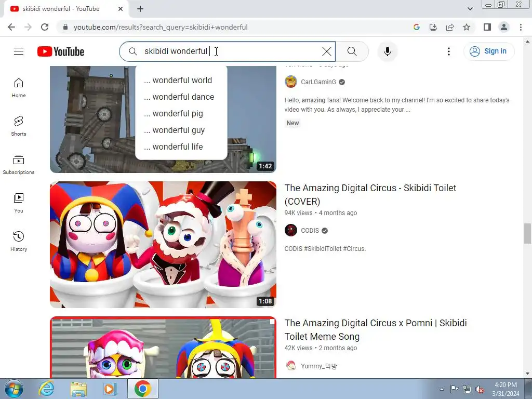The width and height of the screenshot is (532, 399).
Task: Click the CarLGaminG video description text
Action: 396,105
